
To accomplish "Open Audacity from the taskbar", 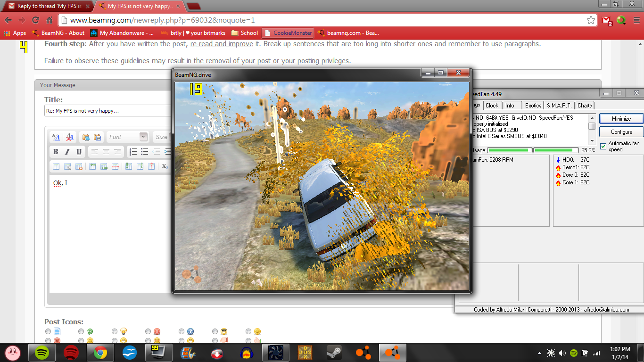I will click(247, 352).
